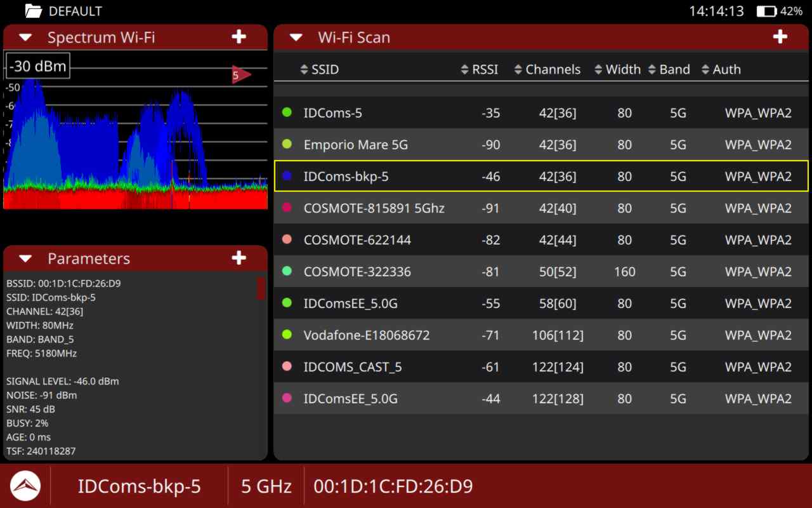This screenshot has height=508, width=812.
Task: Click the plus icon on Spectrum Wi-Fi panel
Action: (239, 37)
